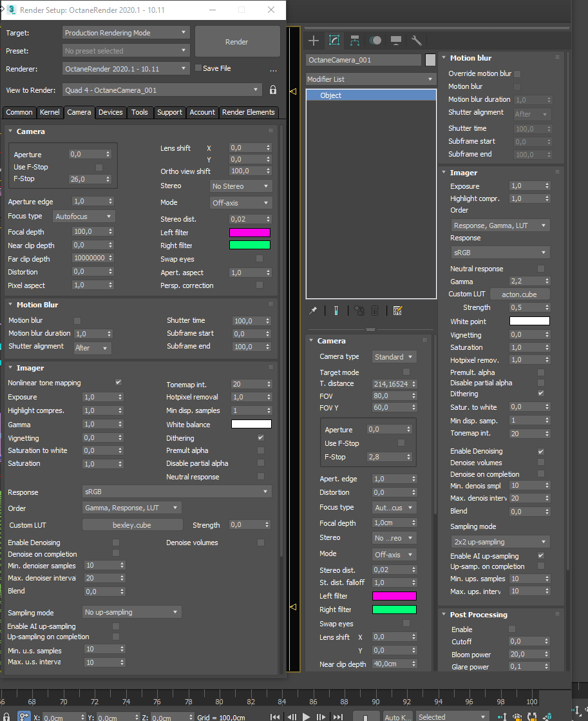Viewport: 588px width, 721px height.
Task: Open the Hierarchy command panel tab
Action: 354,41
